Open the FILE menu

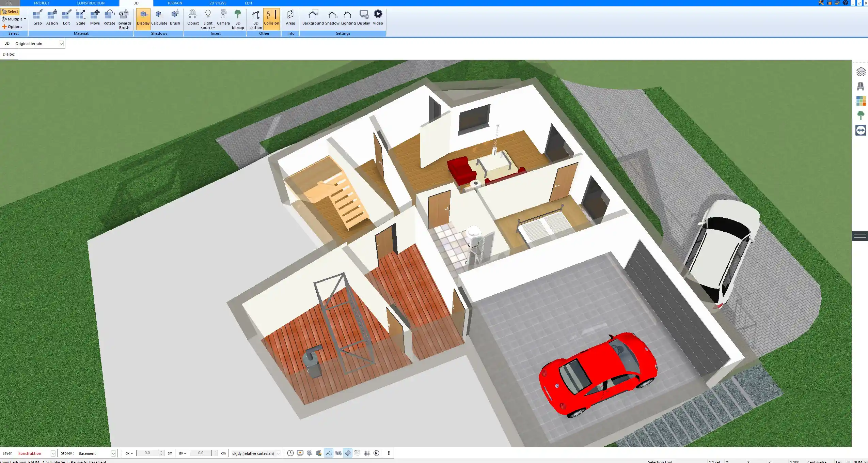pos(9,3)
